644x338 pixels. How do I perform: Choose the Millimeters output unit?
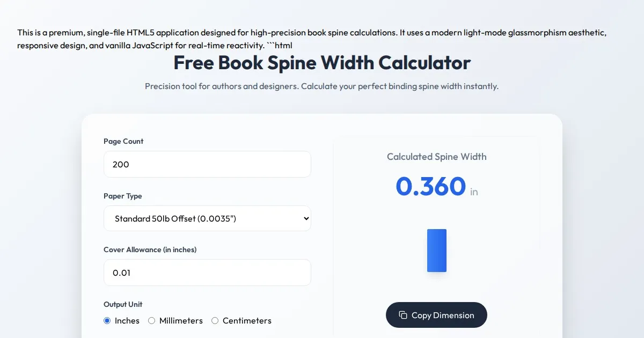coord(152,321)
